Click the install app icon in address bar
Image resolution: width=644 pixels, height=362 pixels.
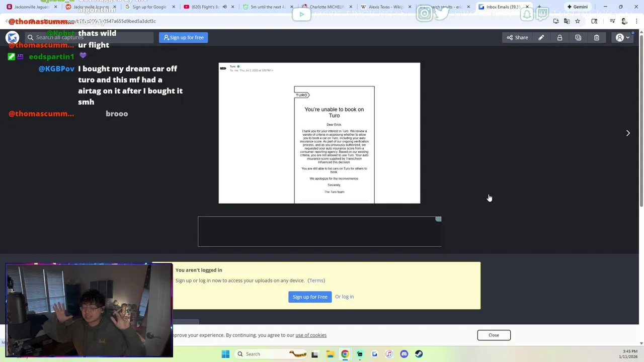tap(556, 21)
